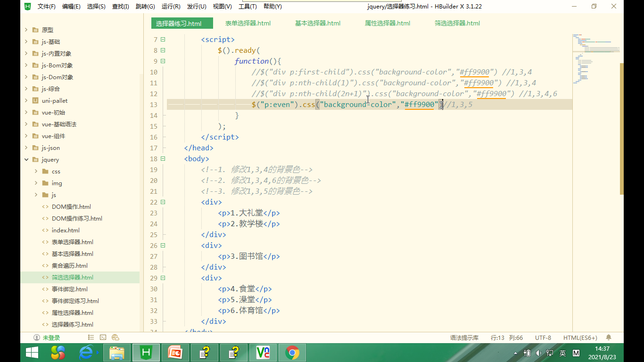Viewport: 644px width, 362px height.
Task: Open the 原型 project folder icon
Action: pyautogui.click(x=35, y=30)
